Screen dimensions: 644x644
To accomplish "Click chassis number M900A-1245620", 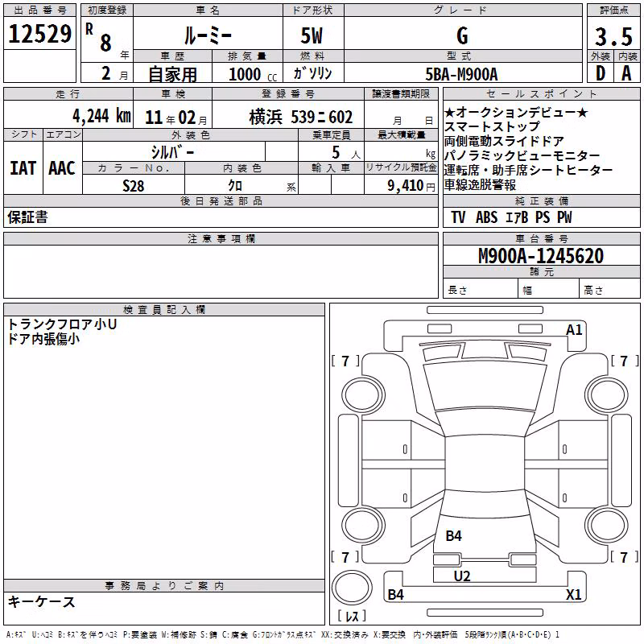I will [x=541, y=256].
